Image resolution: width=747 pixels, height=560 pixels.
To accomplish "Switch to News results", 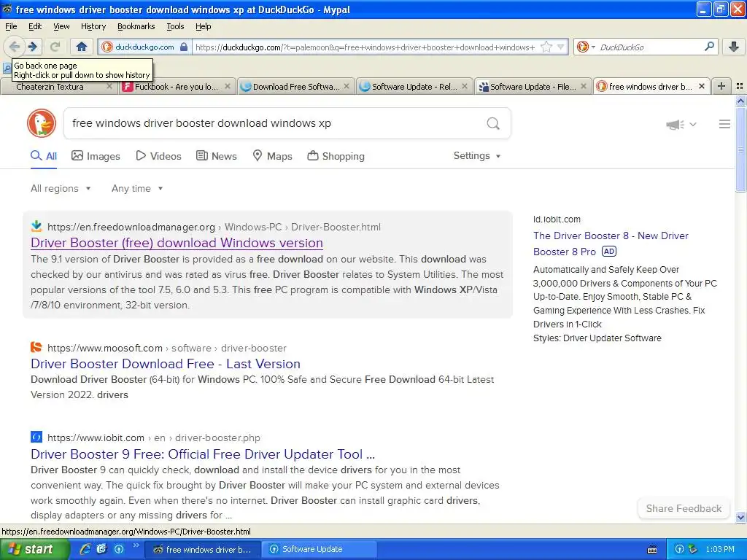I will tap(217, 156).
